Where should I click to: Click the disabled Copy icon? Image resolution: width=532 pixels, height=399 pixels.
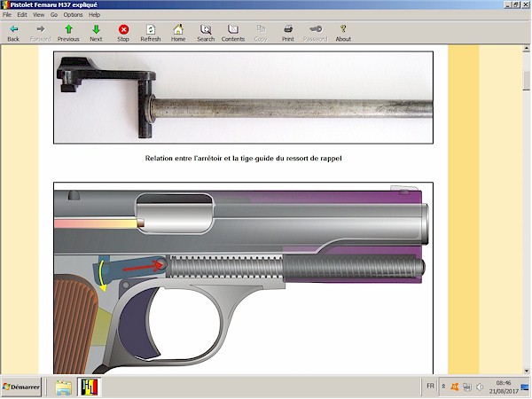point(261,29)
